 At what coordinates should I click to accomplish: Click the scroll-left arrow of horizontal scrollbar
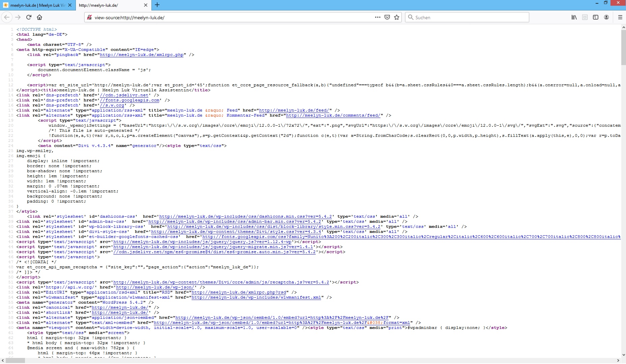3,361
